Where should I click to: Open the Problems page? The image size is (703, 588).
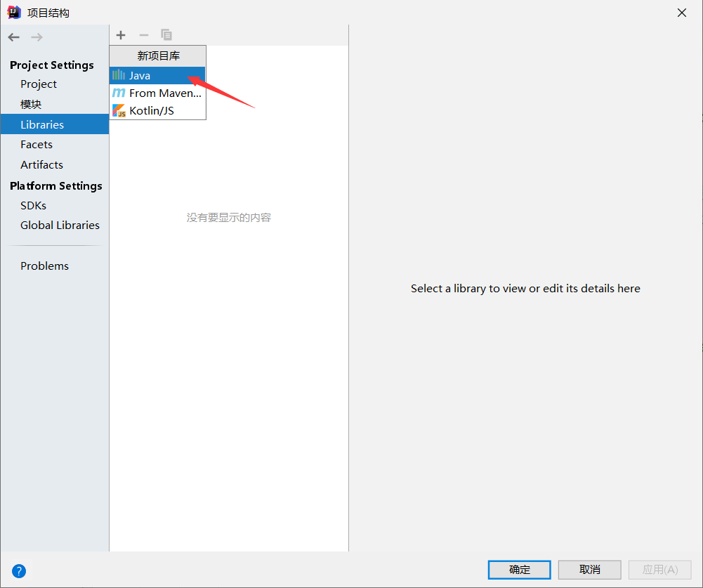pyautogui.click(x=44, y=266)
